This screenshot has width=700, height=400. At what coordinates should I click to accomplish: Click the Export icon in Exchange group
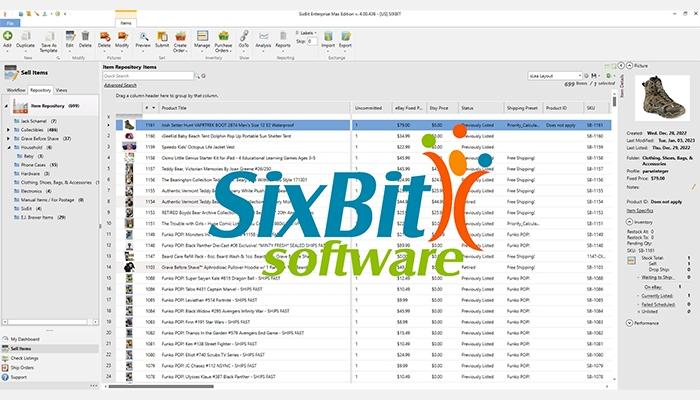[x=346, y=36]
